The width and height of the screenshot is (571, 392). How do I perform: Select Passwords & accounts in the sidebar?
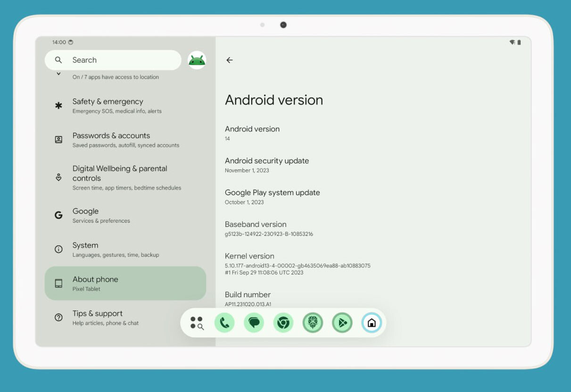(111, 140)
